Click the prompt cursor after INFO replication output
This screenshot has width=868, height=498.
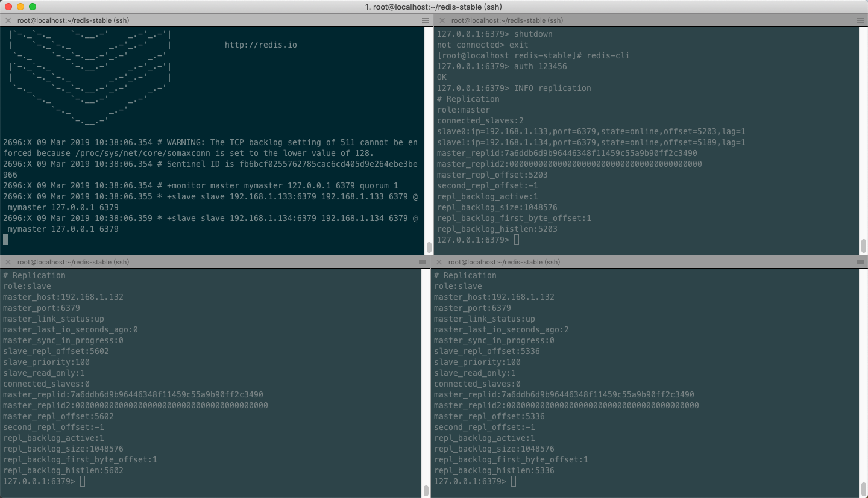coord(517,240)
